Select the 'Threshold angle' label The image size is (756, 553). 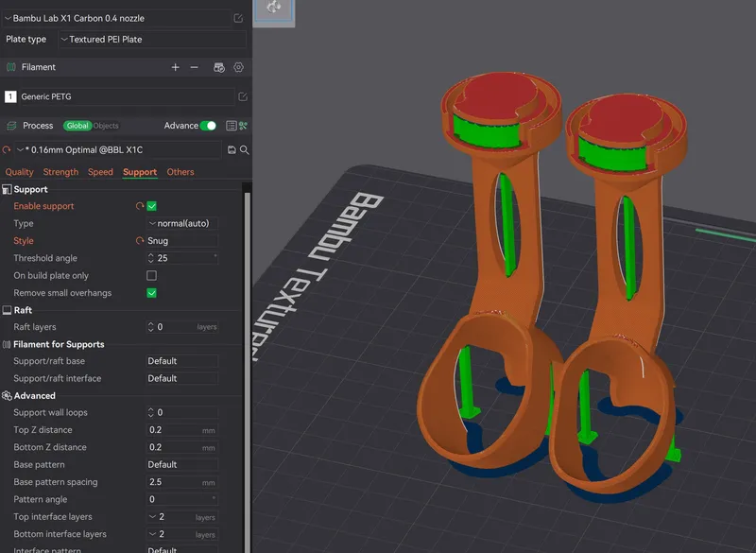[45, 258]
